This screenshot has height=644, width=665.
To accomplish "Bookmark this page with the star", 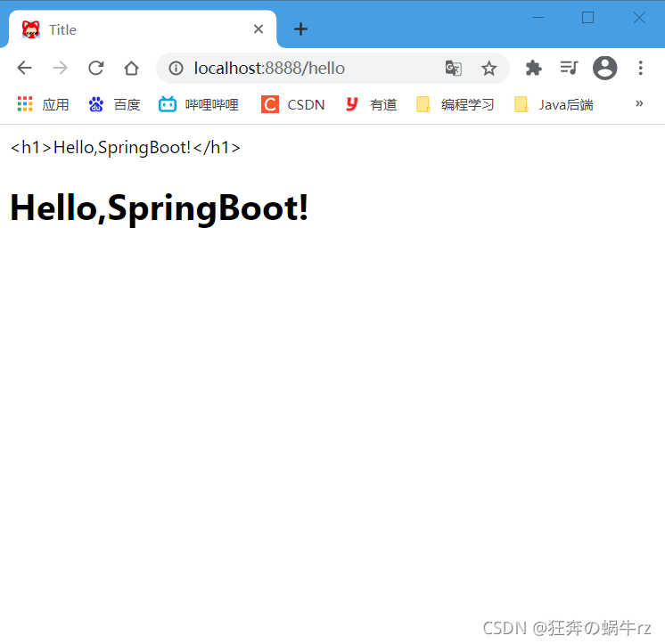I will [488, 68].
